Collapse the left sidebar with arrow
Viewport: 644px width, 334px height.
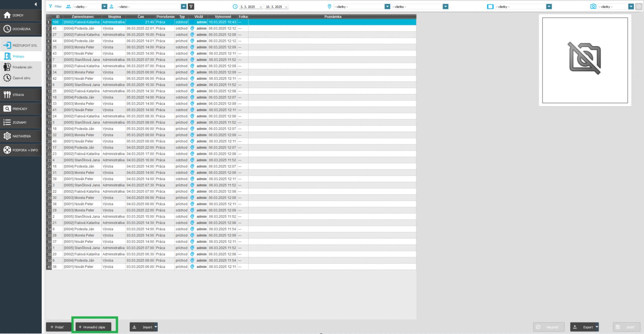(36, 4)
